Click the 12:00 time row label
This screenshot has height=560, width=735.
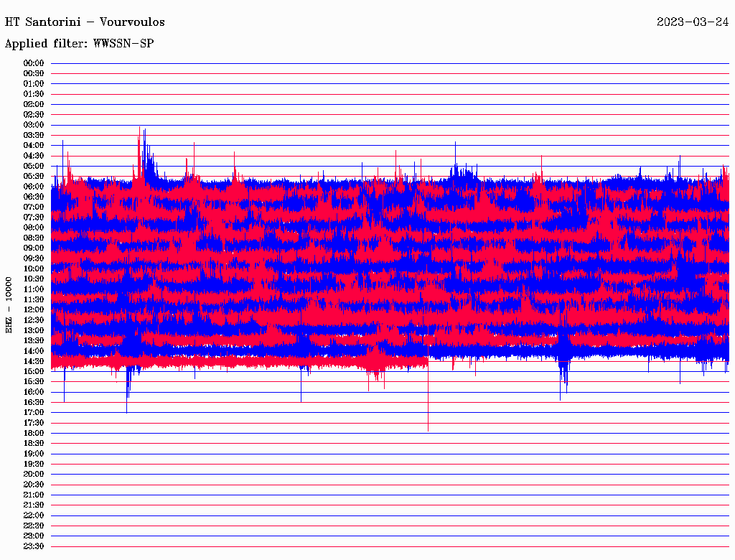34,309
